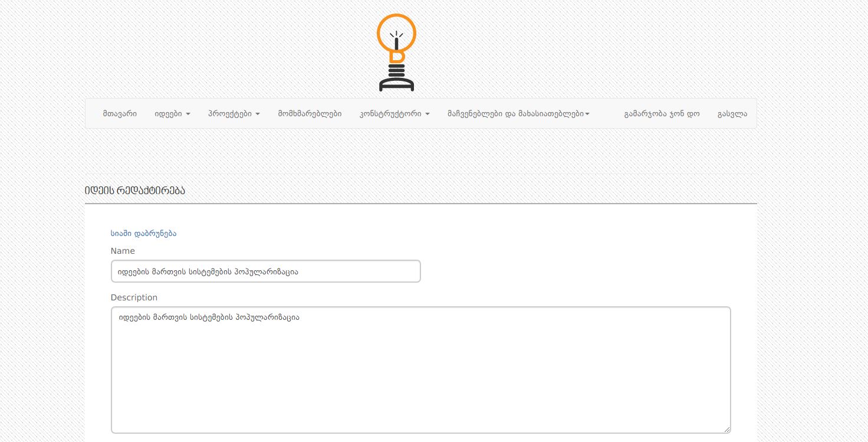Click the Description field label
Image resolution: width=868 pixels, height=442 pixels.
[134, 297]
